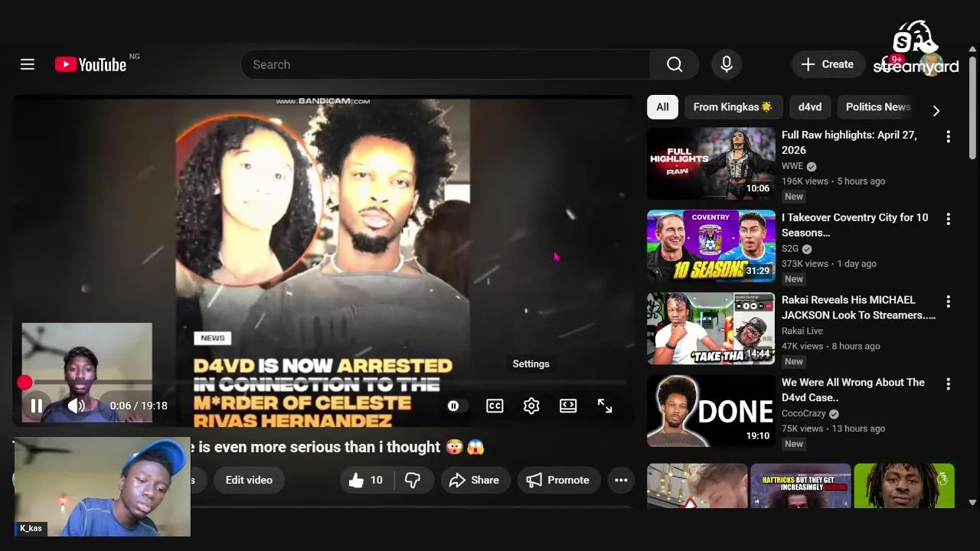Switch to theater mode icon

pyautogui.click(x=568, y=406)
